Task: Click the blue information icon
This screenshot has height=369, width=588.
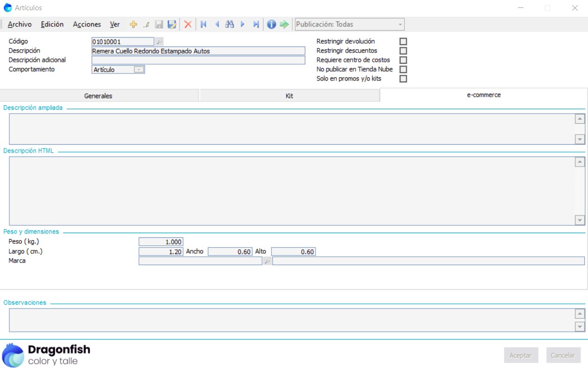Action: tap(271, 25)
